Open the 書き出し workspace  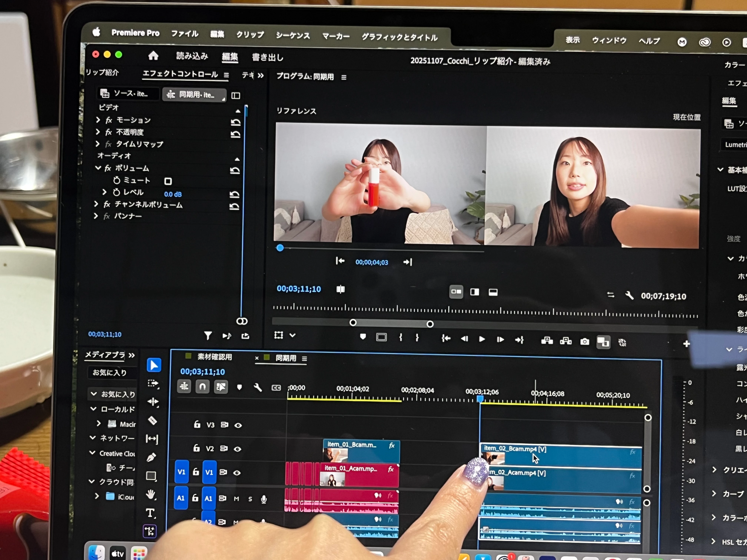click(268, 57)
